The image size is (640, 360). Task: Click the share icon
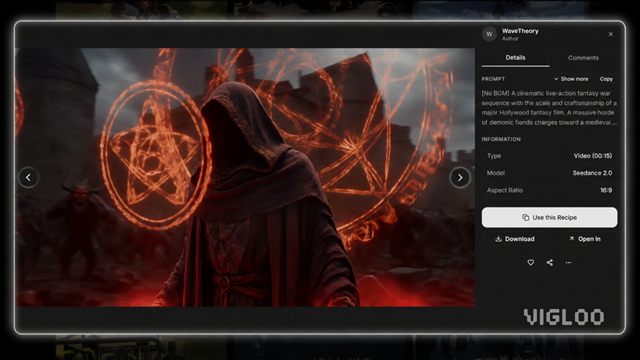(x=549, y=262)
